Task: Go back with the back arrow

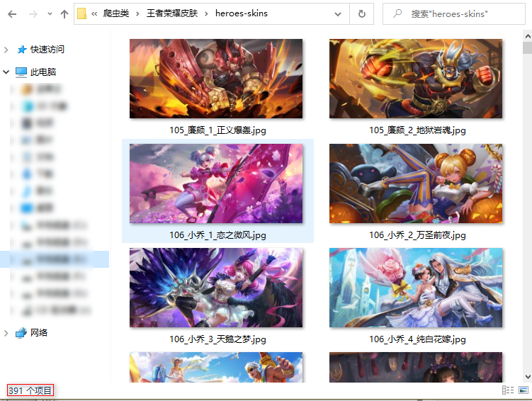Action: click(12, 14)
